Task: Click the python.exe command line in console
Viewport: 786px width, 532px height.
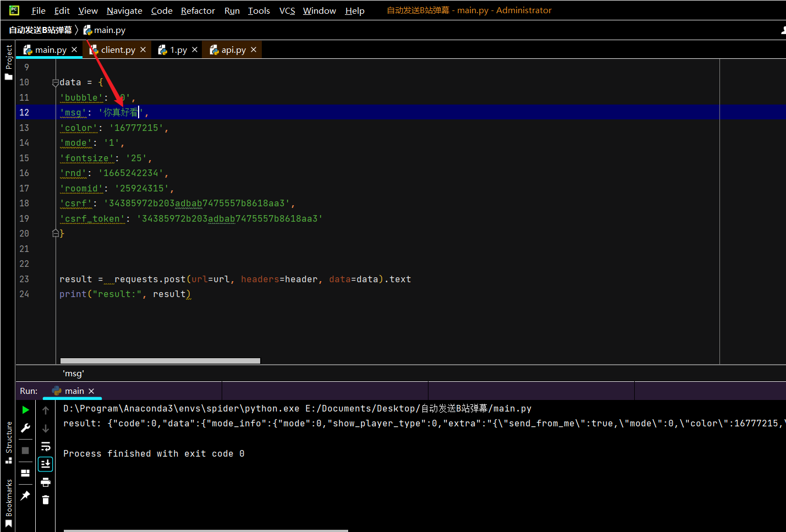Action: pos(297,409)
